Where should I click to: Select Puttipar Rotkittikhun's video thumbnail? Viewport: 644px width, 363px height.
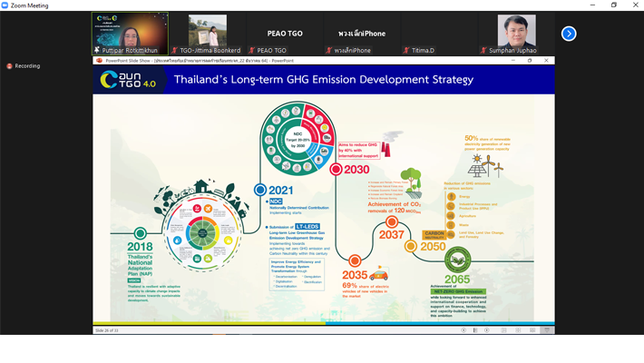point(130,34)
